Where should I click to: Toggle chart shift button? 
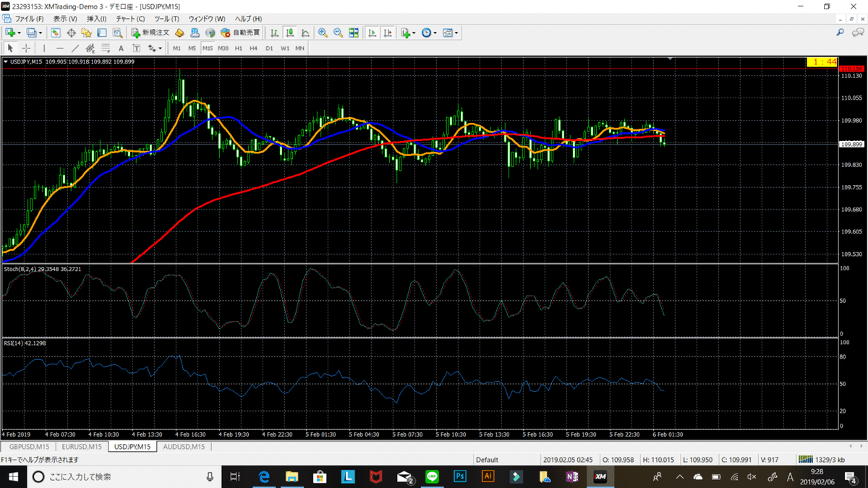388,33
